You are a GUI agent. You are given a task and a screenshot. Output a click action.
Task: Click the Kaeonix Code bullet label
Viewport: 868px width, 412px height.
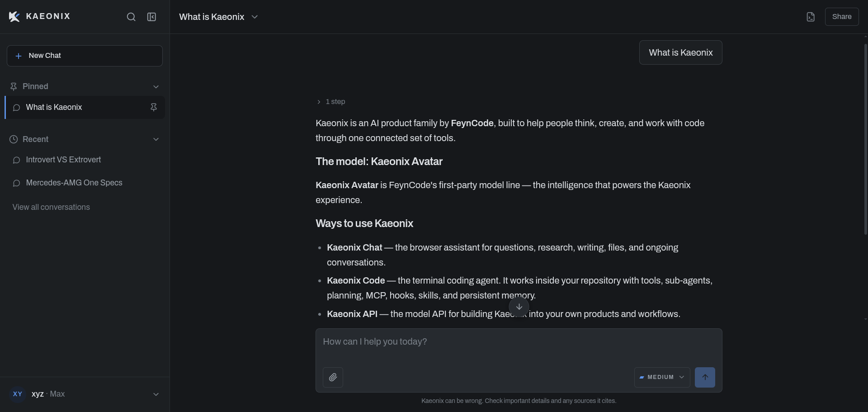pos(356,280)
